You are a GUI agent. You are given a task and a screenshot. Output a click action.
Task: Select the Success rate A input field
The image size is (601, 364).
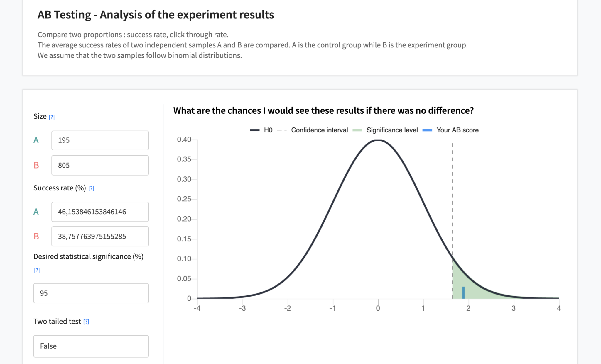pos(100,212)
